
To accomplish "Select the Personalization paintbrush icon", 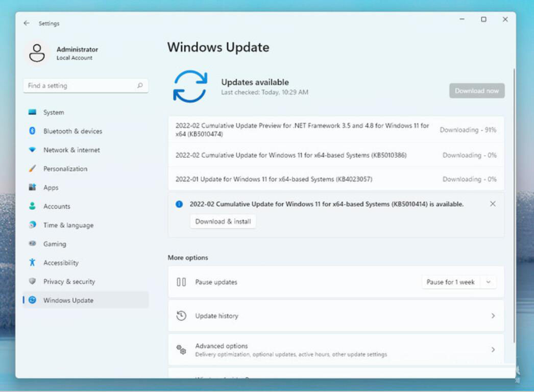I will tap(32, 169).
